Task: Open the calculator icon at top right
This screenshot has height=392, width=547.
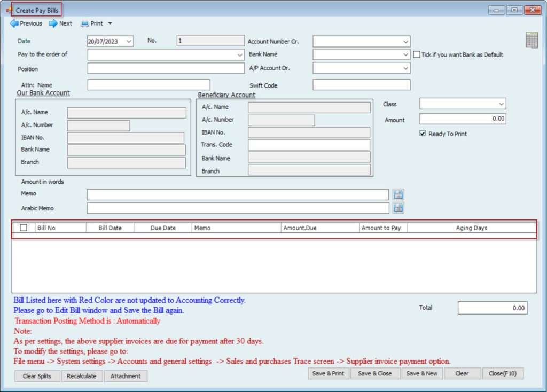Action: coord(532,40)
